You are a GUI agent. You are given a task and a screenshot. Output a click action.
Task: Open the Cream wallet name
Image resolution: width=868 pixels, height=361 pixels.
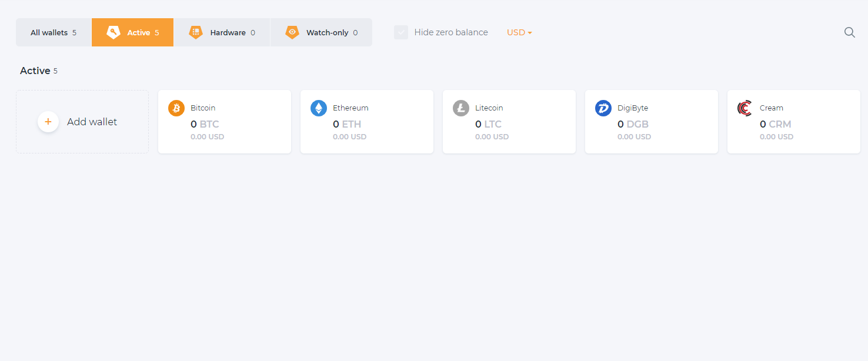[772, 108]
